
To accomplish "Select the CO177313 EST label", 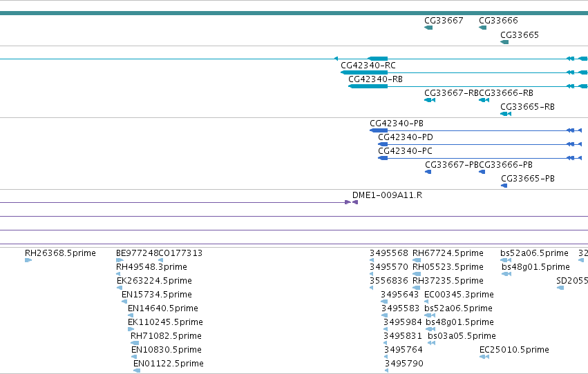I will (x=181, y=253).
